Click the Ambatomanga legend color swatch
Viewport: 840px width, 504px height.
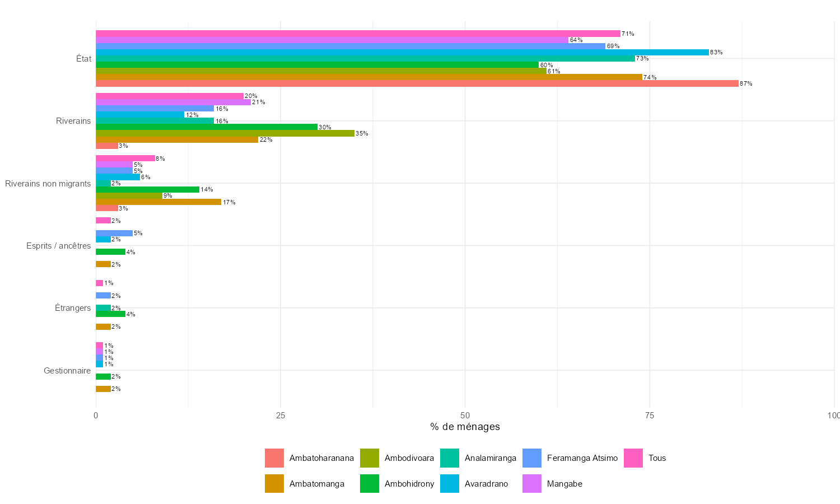[x=274, y=484]
